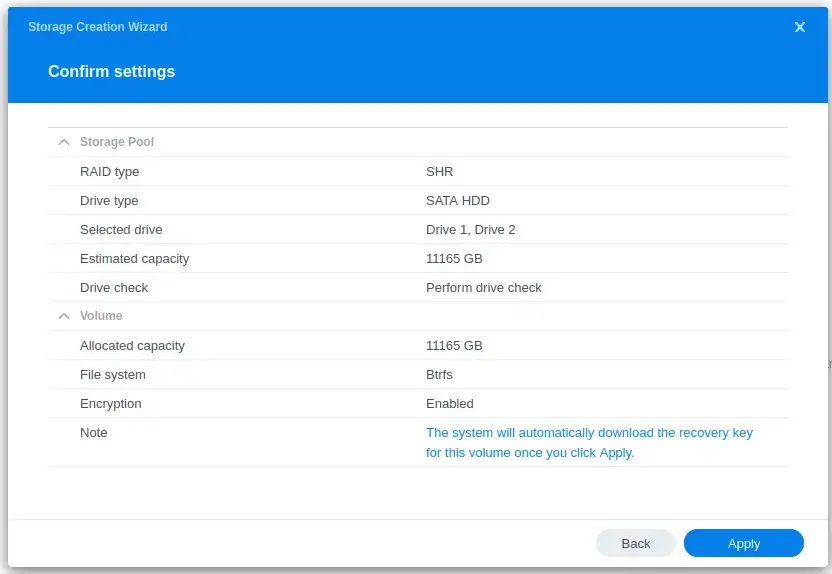
Task: Select the Btrfs value
Action: click(x=439, y=375)
